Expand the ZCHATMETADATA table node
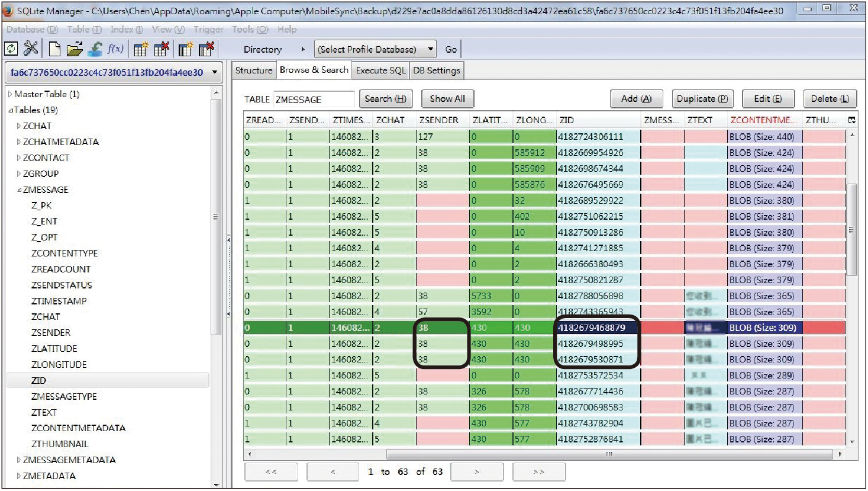This screenshot has width=868, height=491. 19,142
